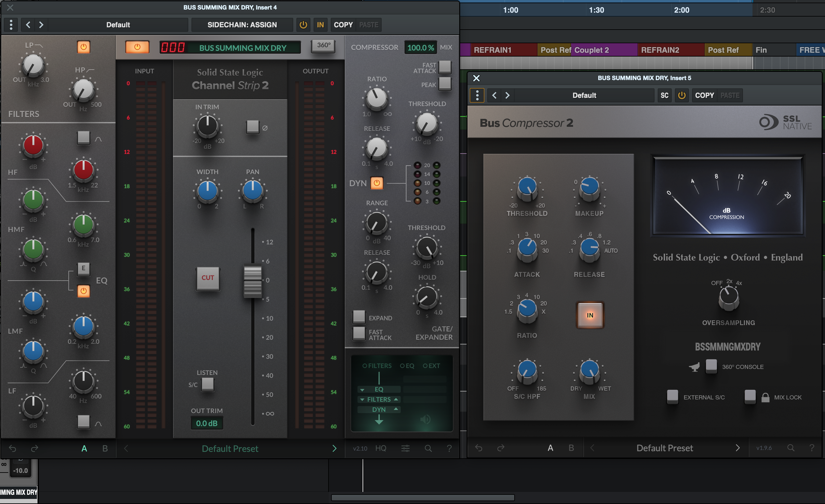The height and width of the screenshot is (504, 825).
Task: Click the output fader handle
Action: point(253,281)
